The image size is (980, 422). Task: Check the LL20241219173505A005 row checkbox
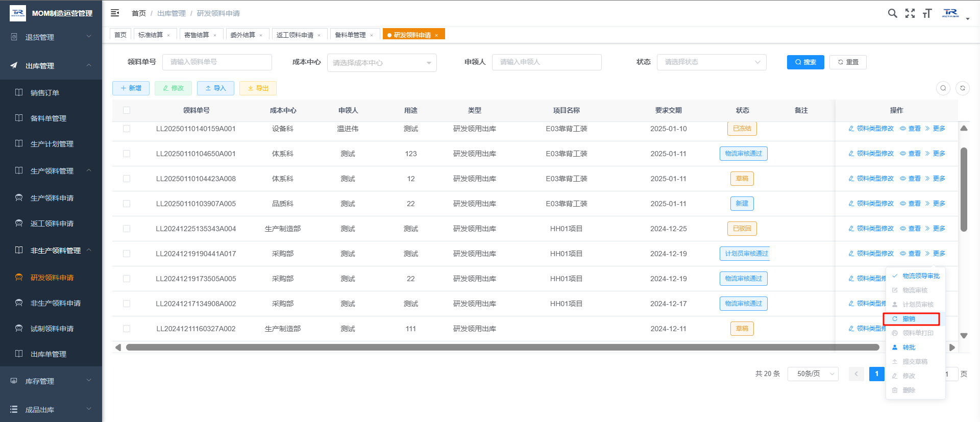point(127,279)
